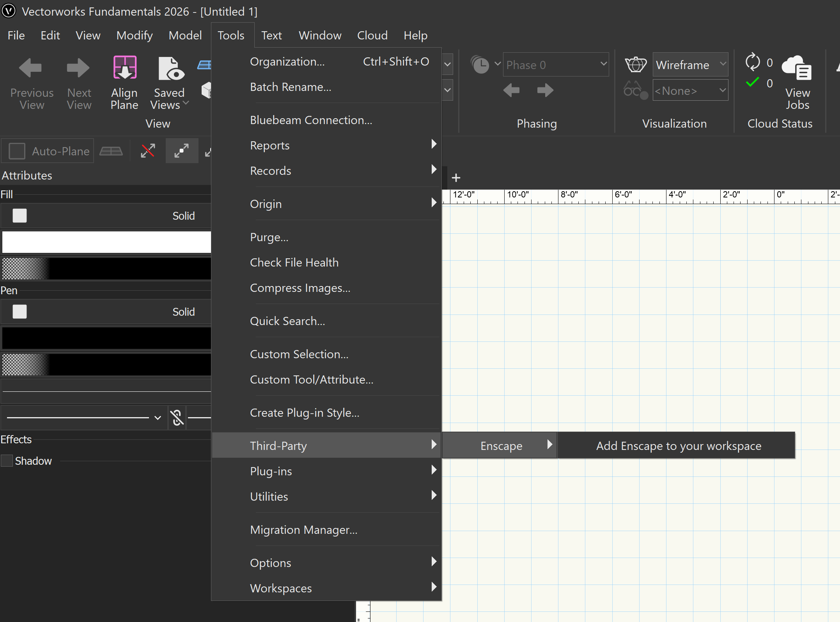This screenshot has height=622, width=840.
Task: Open the Model menu
Action: [x=185, y=35]
